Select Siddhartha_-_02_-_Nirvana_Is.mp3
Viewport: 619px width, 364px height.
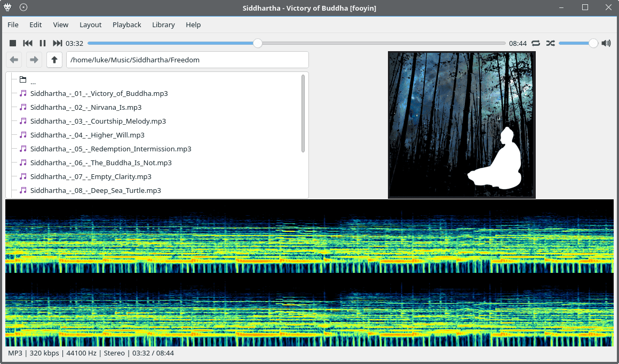click(x=86, y=107)
